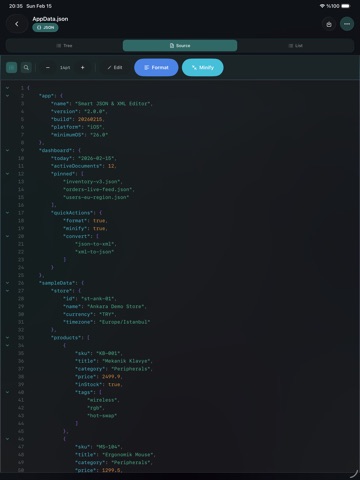The image size is (360, 480).
Task: Click the "hot-swap" tag value
Action: (x=102, y=416)
